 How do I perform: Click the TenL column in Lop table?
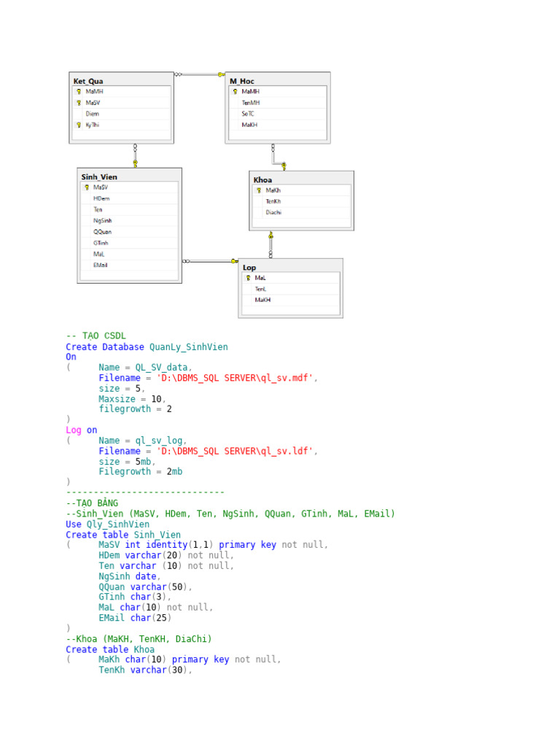pyautogui.click(x=260, y=289)
